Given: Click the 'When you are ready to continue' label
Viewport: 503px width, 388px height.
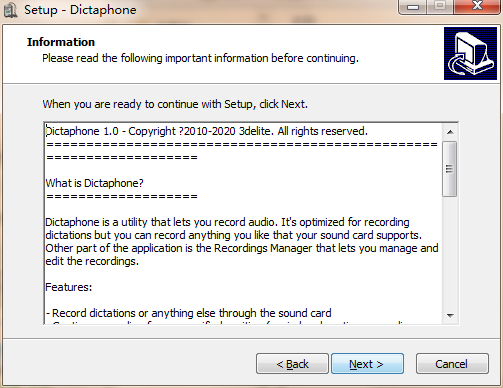Looking at the screenshot, I should click(x=175, y=104).
